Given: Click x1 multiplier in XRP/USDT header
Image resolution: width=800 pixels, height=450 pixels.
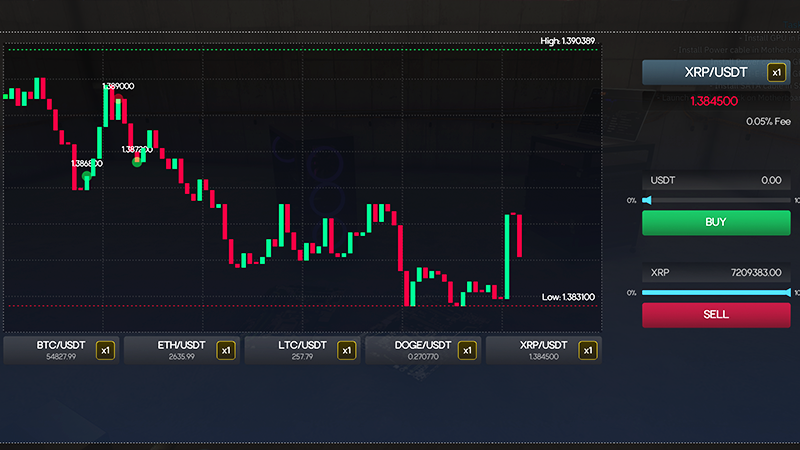Looking at the screenshot, I should click(777, 72).
